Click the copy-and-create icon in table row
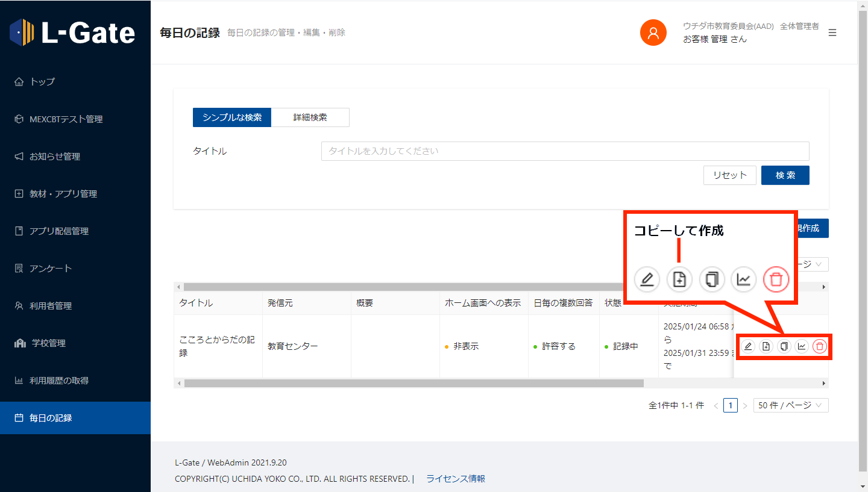 (x=766, y=346)
